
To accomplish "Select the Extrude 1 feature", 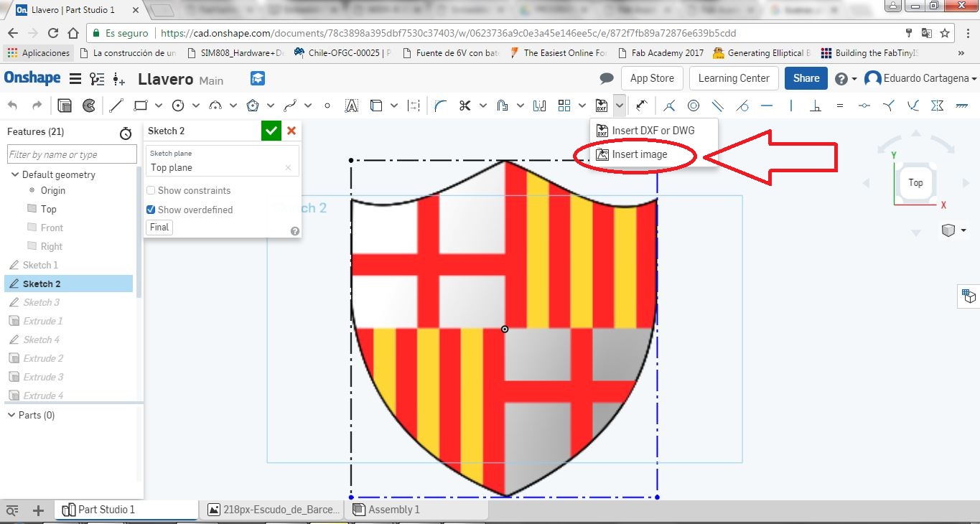I will click(43, 321).
